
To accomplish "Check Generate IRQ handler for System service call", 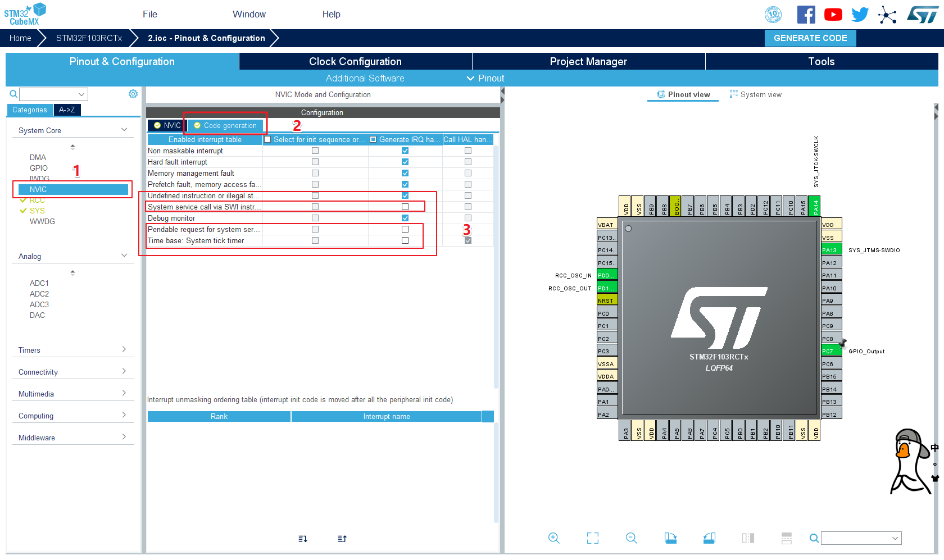I will [x=405, y=207].
